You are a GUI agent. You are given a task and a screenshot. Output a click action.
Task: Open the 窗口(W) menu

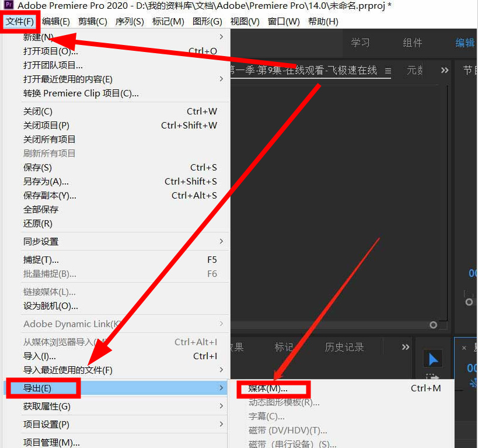(x=282, y=22)
